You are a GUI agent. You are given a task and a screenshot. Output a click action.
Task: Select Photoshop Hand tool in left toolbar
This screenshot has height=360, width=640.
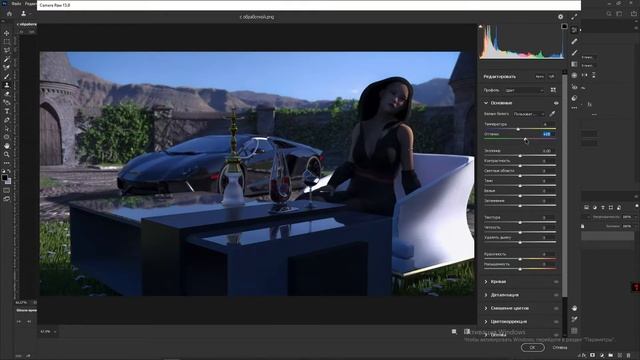click(x=7, y=146)
